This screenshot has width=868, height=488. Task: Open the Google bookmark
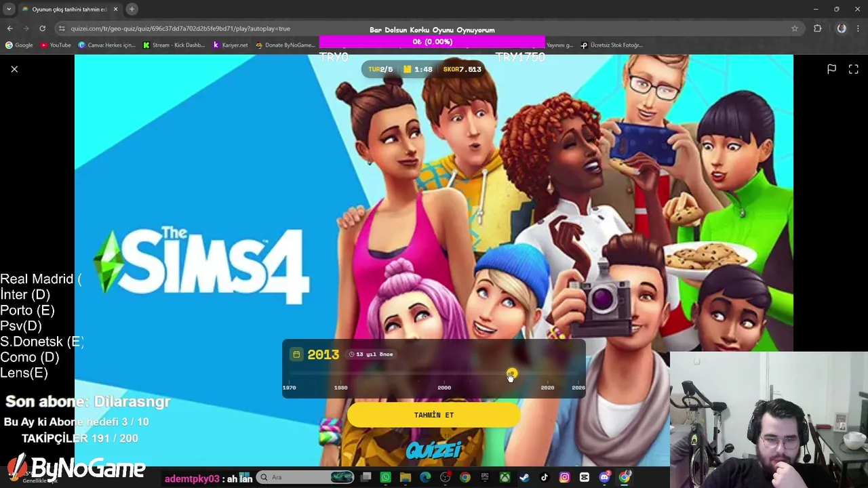click(19, 45)
